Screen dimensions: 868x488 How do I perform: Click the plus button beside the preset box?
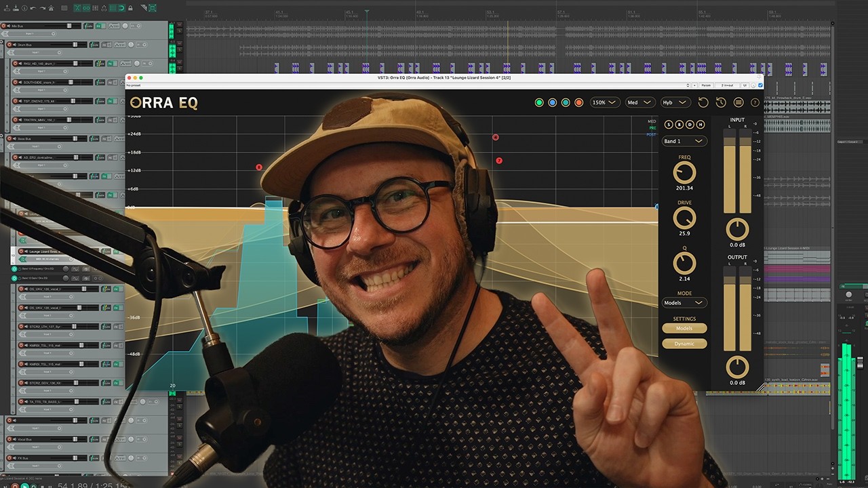pyautogui.click(x=694, y=85)
